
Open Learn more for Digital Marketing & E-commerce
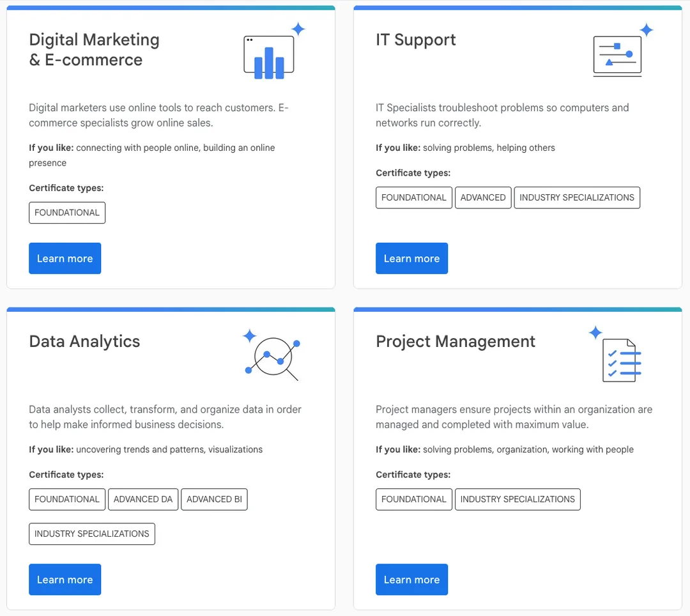coord(65,258)
